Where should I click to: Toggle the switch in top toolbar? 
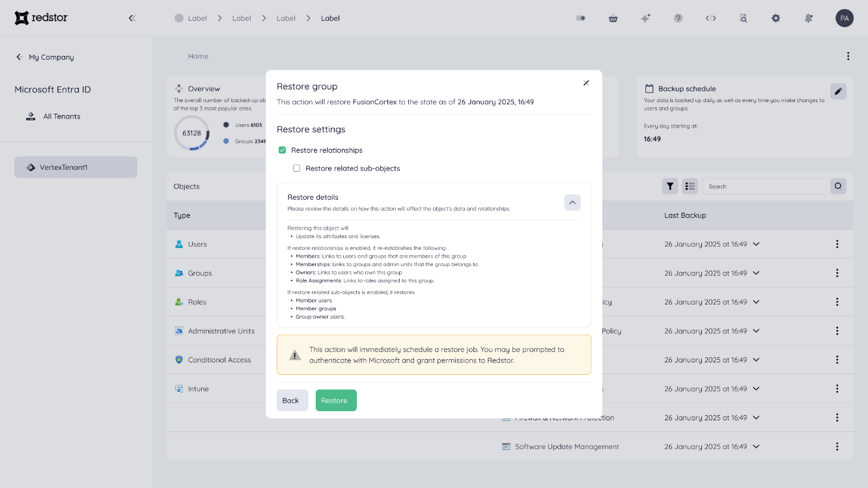tap(581, 18)
